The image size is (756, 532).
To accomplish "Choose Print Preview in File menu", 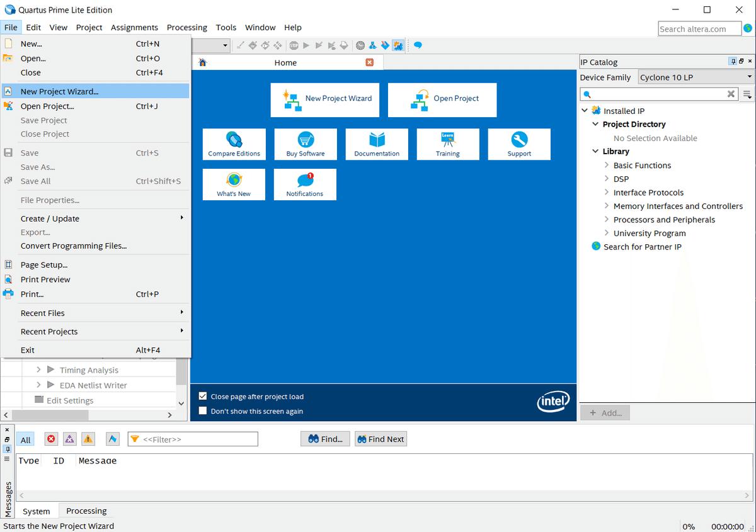I will [96, 280].
